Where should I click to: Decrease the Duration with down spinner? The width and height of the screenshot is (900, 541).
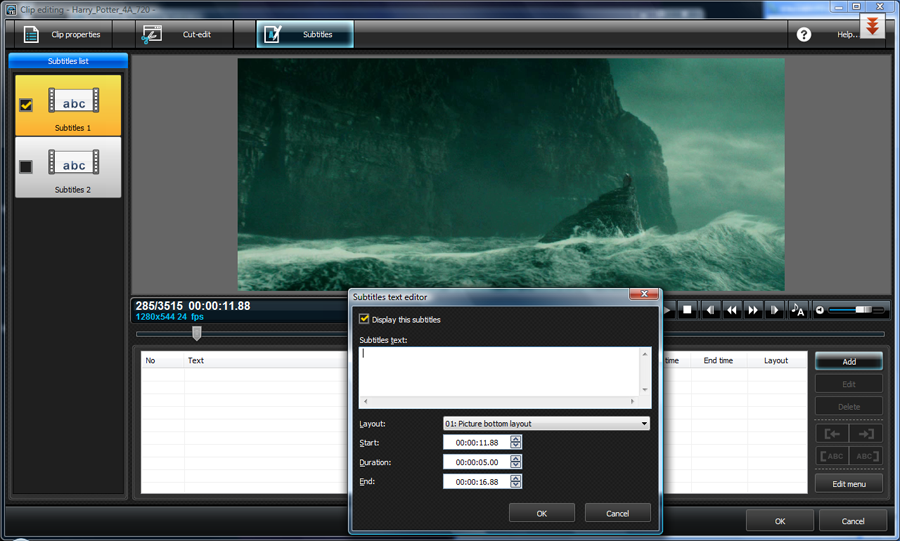516,465
